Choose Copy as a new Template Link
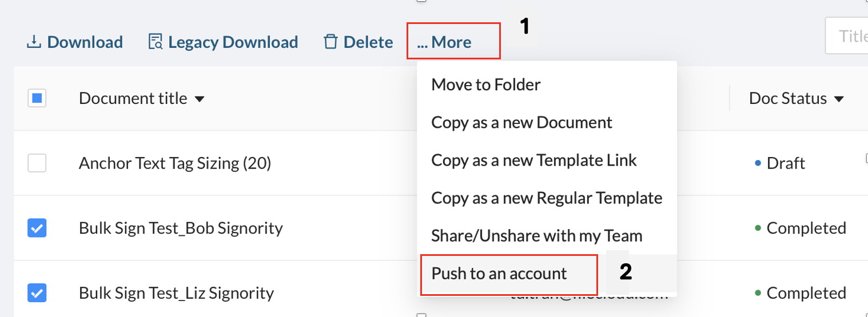Image resolution: width=868 pixels, height=317 pixels. (534, 160)
